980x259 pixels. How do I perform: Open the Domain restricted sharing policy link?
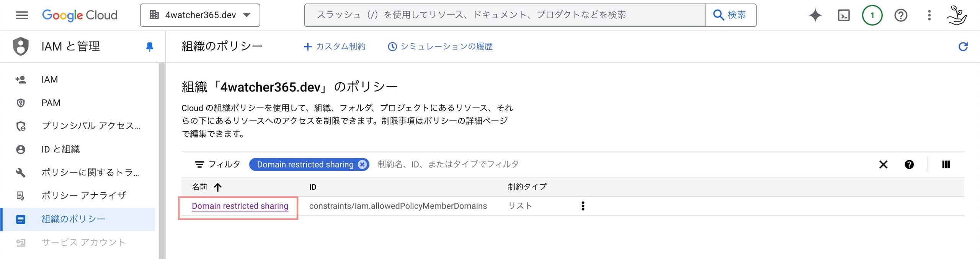tap(240, 206)
